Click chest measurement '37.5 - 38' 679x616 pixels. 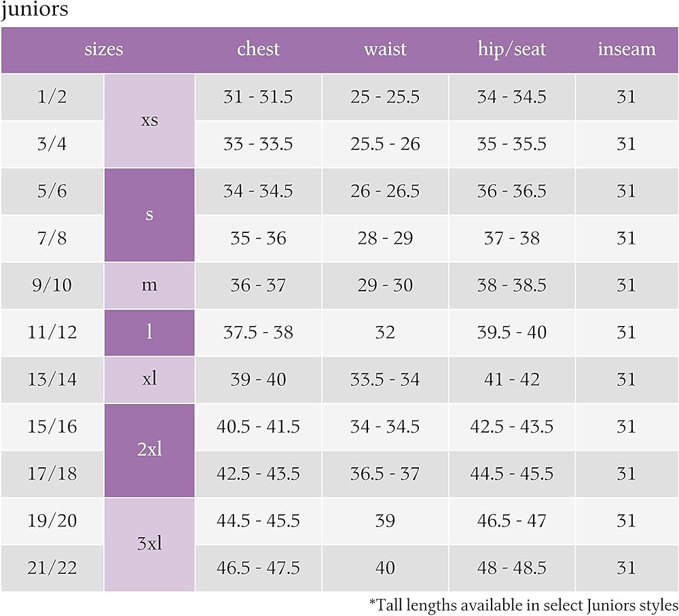(x=258, y=332)
